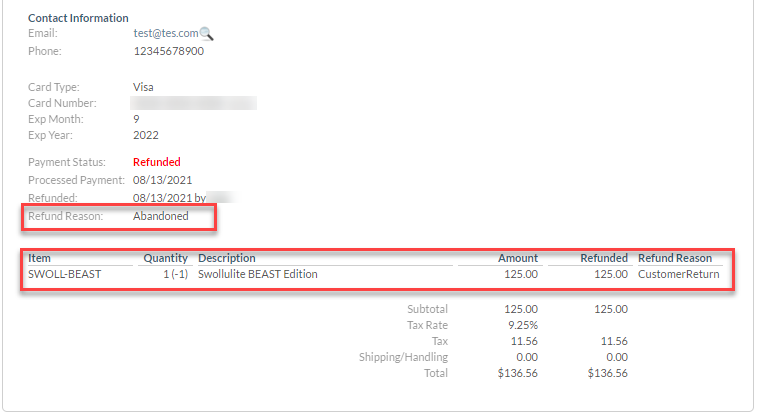Click the Swollulite BEAST Edition description
The image size is (758, 414).
tap(258, 274)
